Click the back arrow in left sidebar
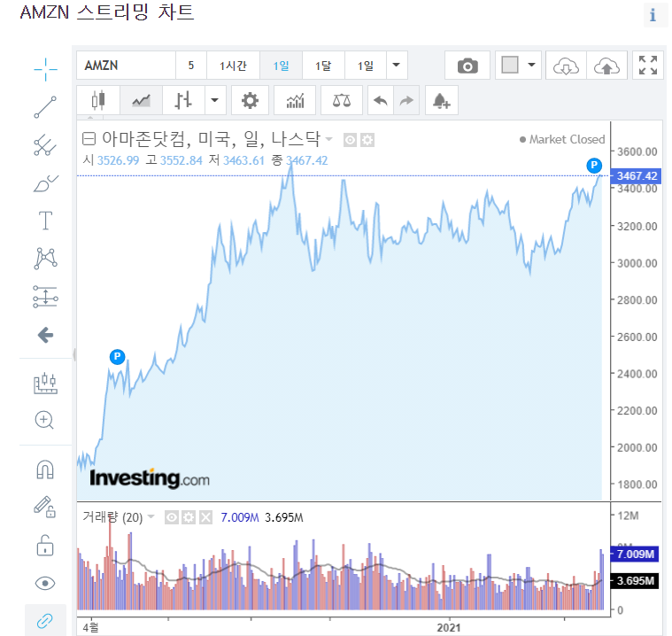Image resolution: width=672 pixels, height=636 pixels. (x=45, y=335)
